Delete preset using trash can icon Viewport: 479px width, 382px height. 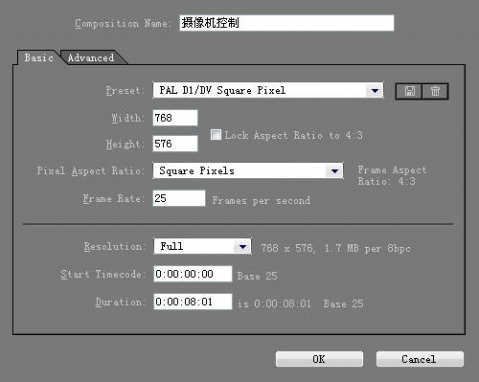point(435,91)
